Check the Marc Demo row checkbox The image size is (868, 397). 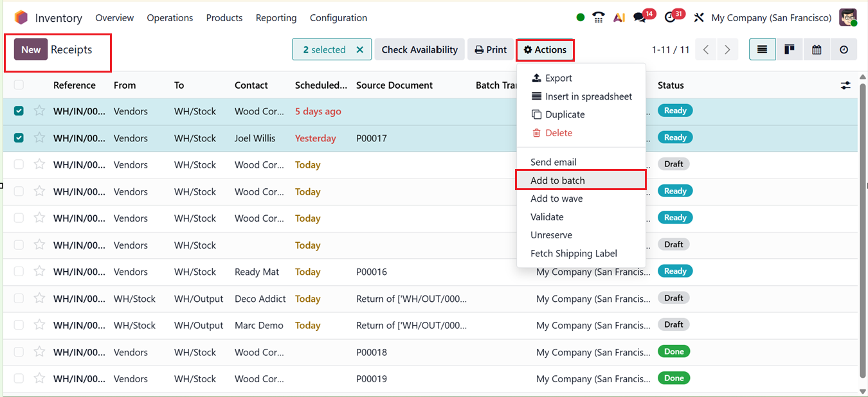[x=19, y=325]
